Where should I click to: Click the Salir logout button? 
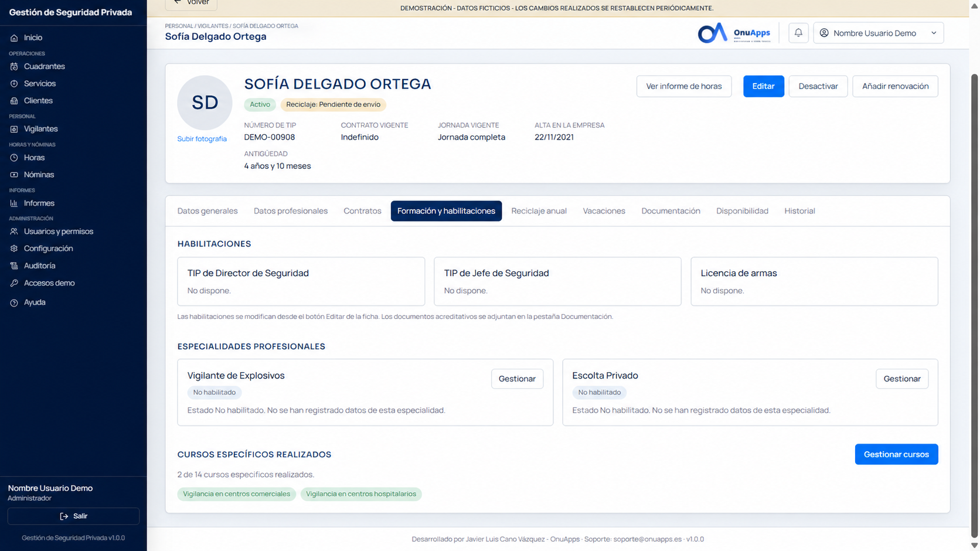tap(73, 516)
